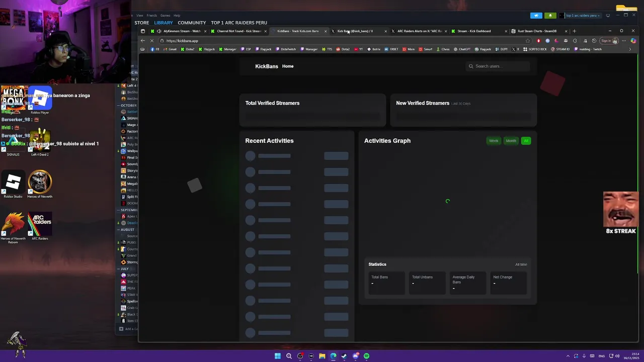Open the tab actions menu icon

(x=142, y=31)
